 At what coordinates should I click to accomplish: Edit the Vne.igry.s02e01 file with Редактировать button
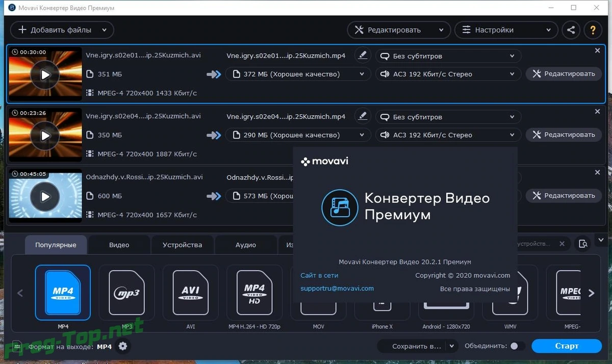[564, 74]
